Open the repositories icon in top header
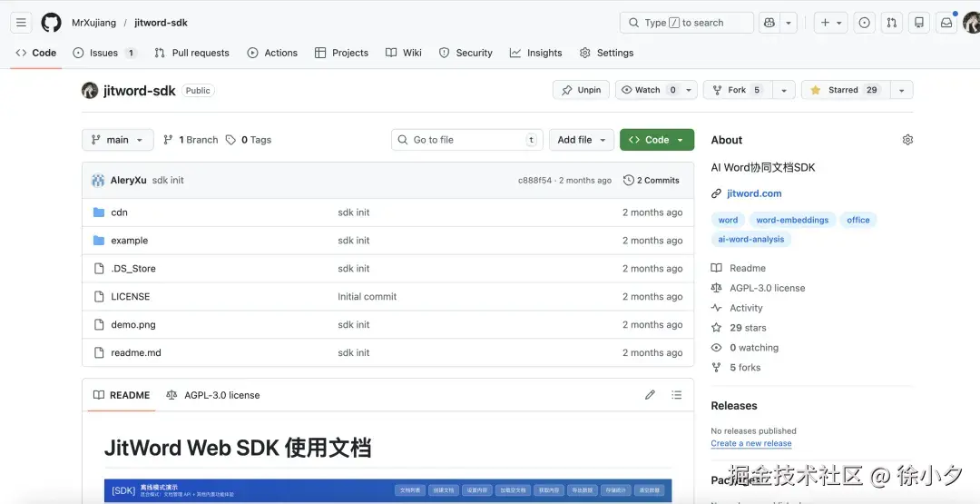Screen dimensions: 980x504 click(919, 23)
